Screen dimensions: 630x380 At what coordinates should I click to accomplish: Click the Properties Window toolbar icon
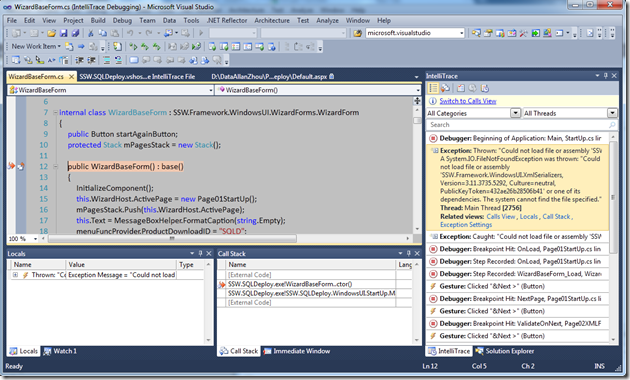[x=488, y=33]
